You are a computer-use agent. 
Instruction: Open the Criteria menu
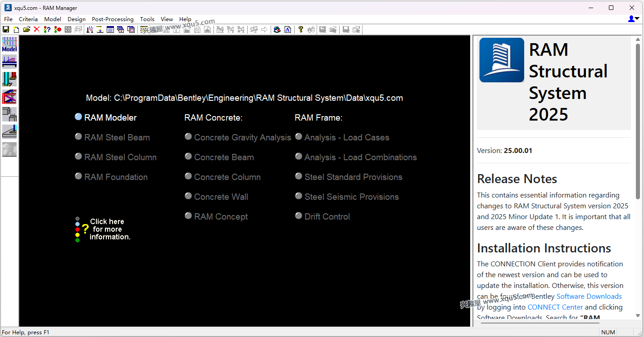coord(28,19)
